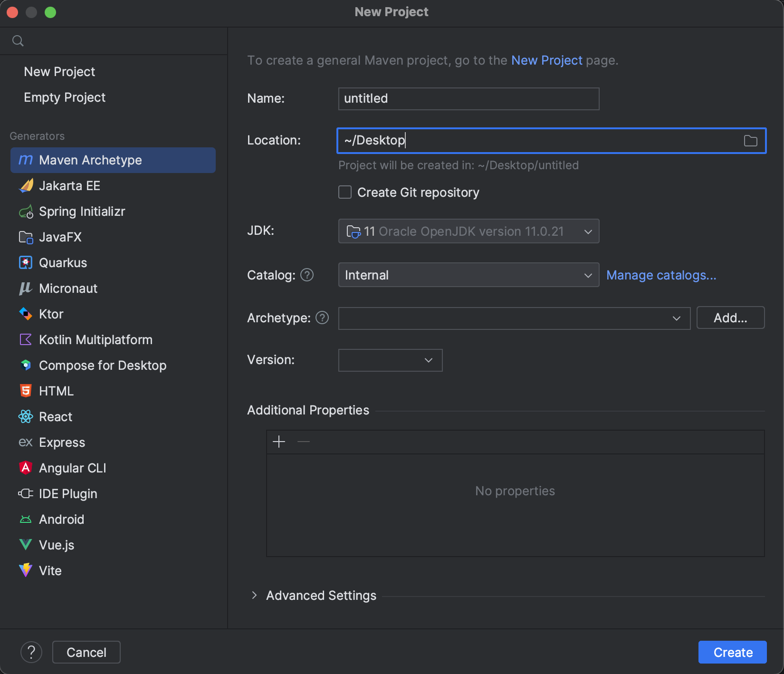Open the Catalog Internal dropdown

click(468, 275)
